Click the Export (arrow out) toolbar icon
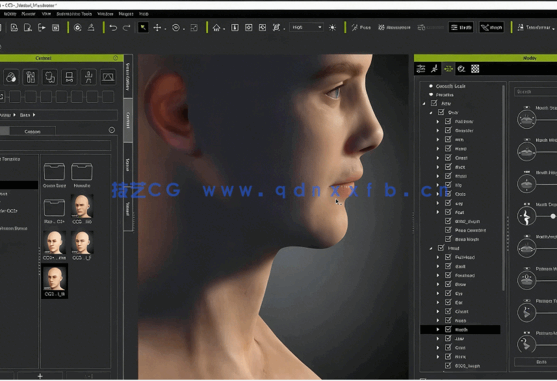The width and height of the screenshot is (557, 381). point(42,27)
